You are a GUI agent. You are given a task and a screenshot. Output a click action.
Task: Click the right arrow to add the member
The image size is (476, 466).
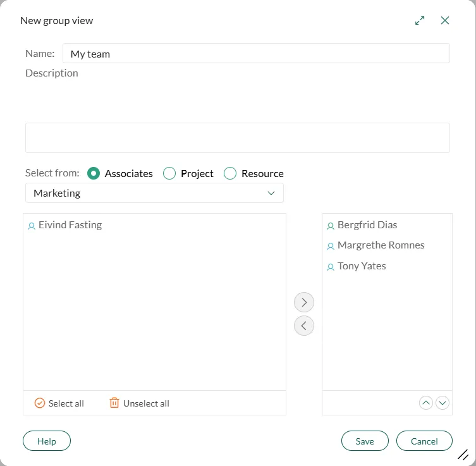(304, 302)
